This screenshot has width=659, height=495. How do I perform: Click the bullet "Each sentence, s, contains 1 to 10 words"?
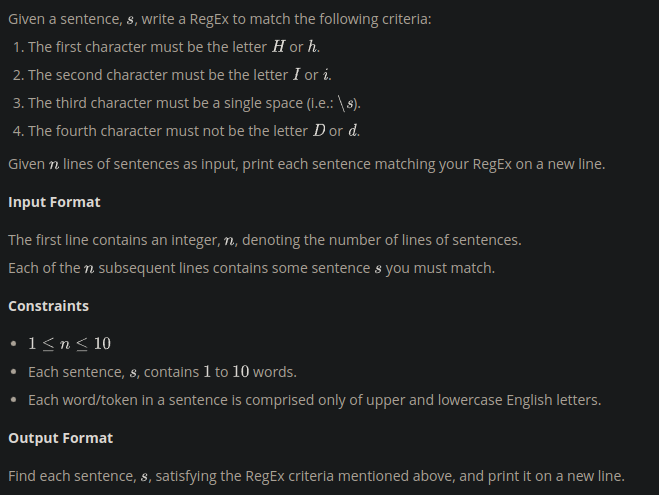(162, 372)
